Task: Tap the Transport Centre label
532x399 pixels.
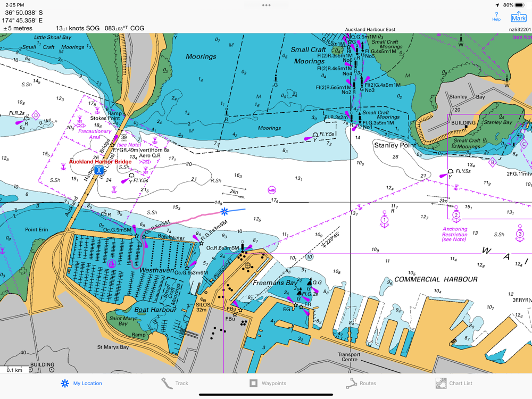Action: (349, 357)
